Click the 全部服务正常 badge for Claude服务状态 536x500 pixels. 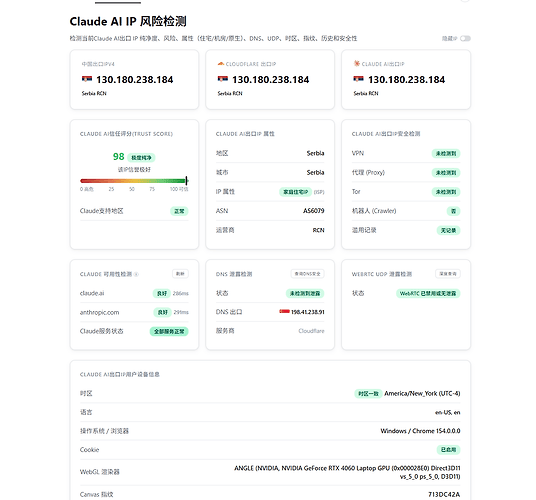click(169, 332)
